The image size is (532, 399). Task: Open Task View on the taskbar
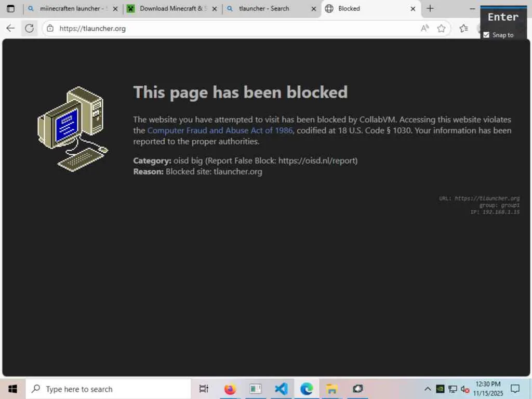pos(204,389)
